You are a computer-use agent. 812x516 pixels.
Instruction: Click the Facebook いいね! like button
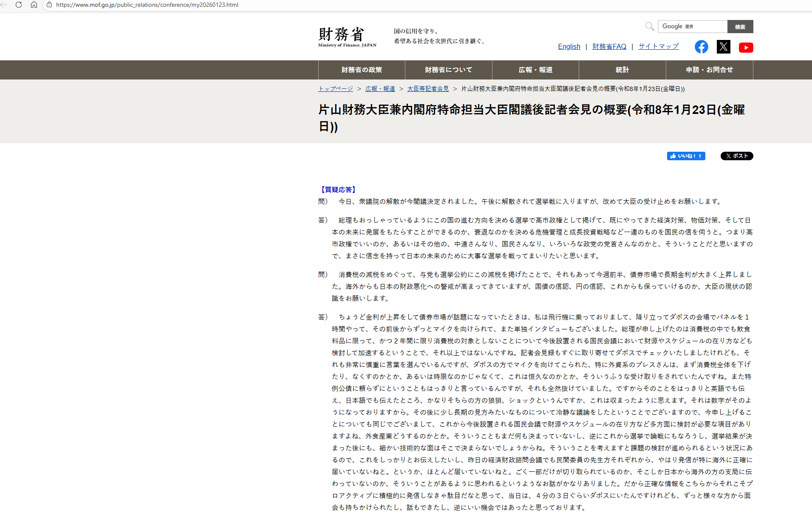click(x=686, y=156)
